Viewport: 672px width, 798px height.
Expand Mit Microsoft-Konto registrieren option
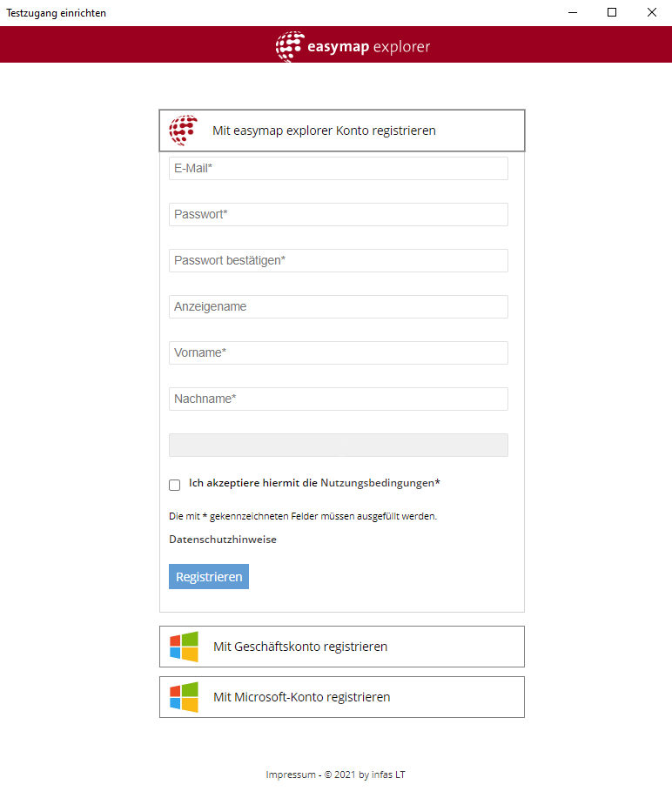tap(341, 697)
